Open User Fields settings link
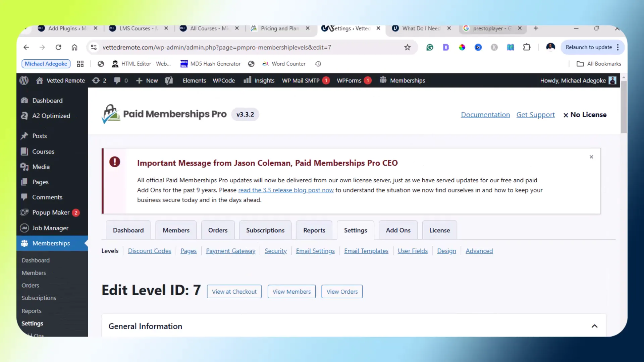 pos(413,251)
